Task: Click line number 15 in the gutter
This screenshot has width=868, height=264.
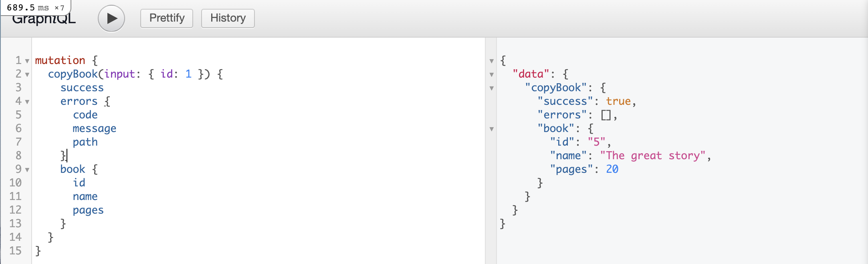Action: click(x=16, y=251)
